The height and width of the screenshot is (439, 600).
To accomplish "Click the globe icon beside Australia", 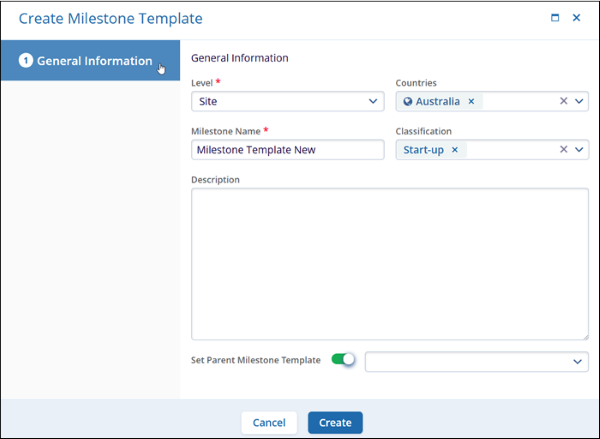I will (x=407, y=101).
